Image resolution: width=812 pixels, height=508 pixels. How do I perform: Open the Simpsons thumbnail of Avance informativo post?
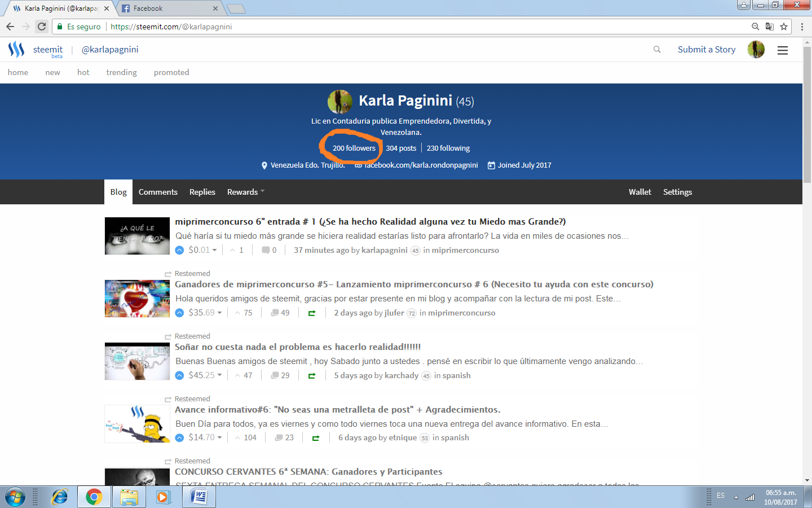[137, 424]
